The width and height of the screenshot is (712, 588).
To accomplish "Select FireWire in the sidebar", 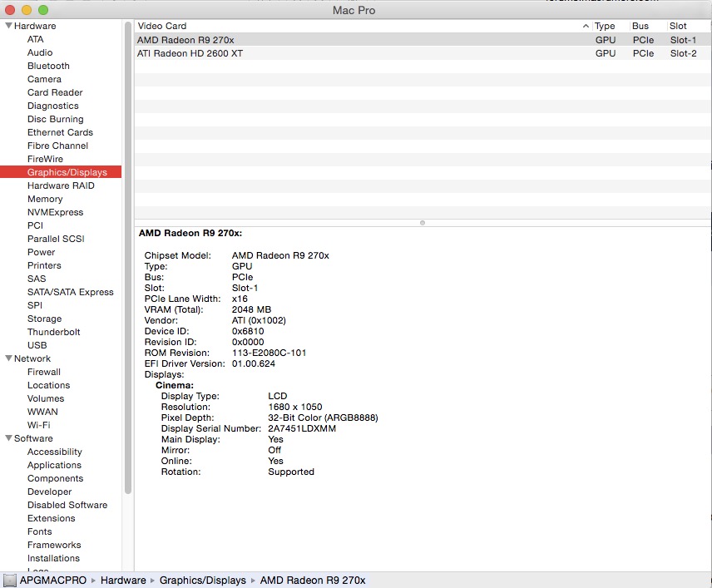I will [45, 159].
